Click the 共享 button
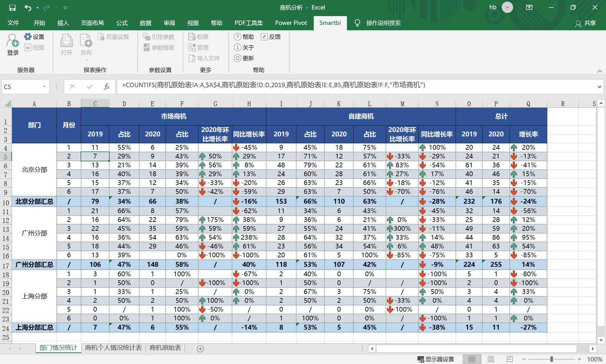 pyautogui.click(x=590, y=23)
